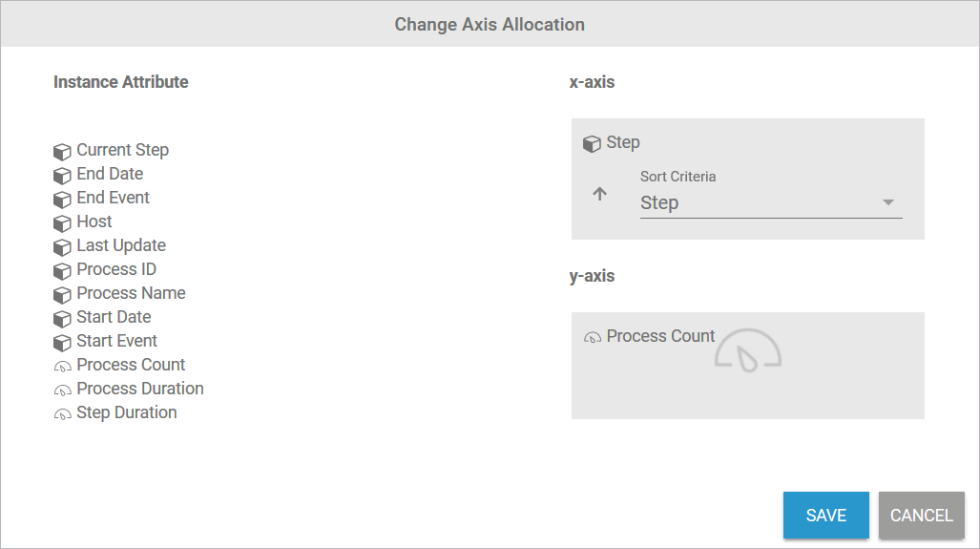Click the gauge icon beside Step Duration
980x549 pixels.
click(62, 414)
